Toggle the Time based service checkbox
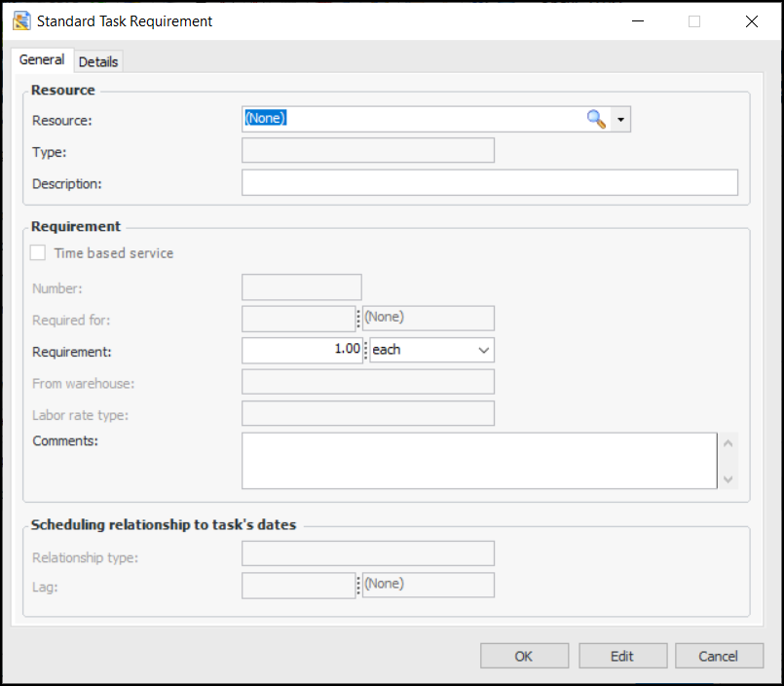Screen dimensions: 784x686 pyautogui.click(x=38, y=253)
